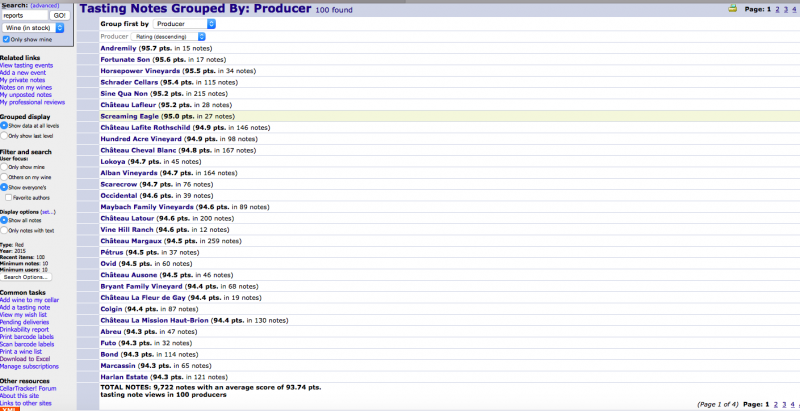Screen dimensions: 800x411
Task: Open View tasting events link
Action: [27, 66]
